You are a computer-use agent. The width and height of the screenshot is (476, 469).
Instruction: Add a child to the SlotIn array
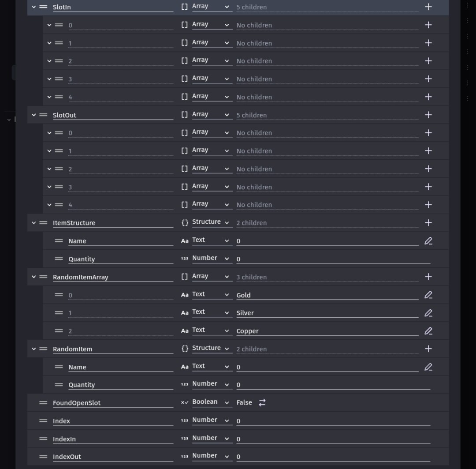click(428, 7)
